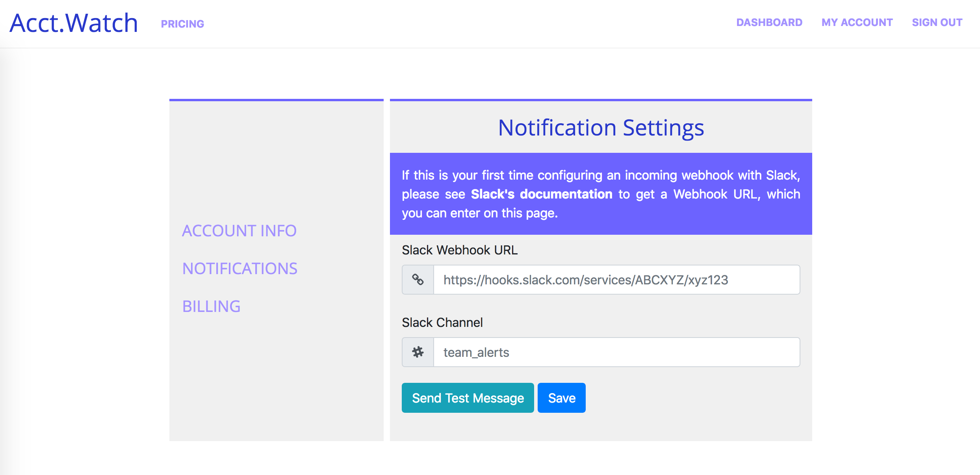Click into the Slack Channel field

click(616, 352)
